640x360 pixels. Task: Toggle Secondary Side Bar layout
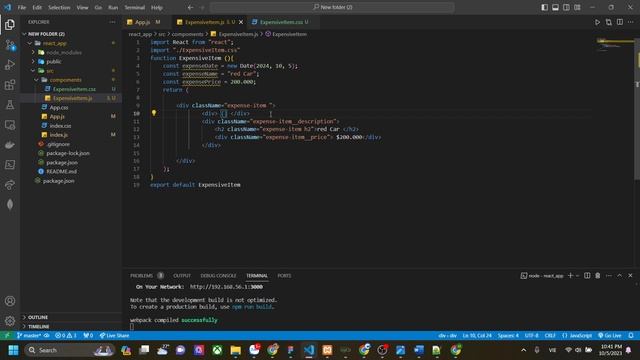[x=566, y=7]
